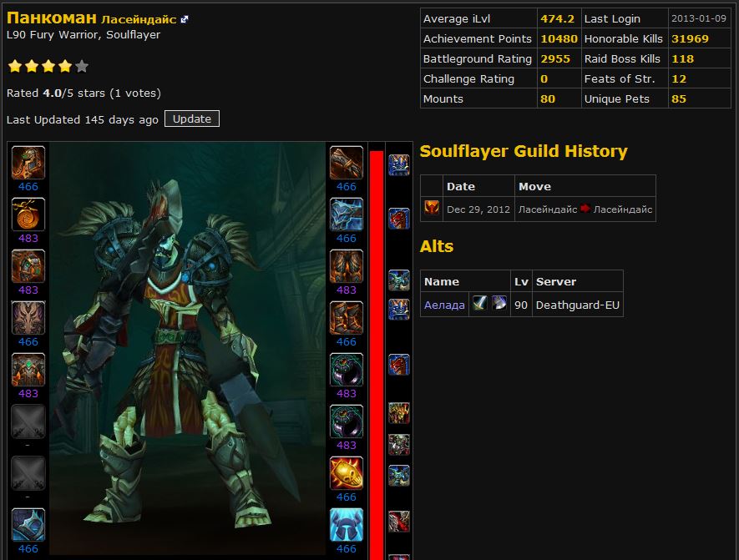Click the golden sun trinket icon

346,473
